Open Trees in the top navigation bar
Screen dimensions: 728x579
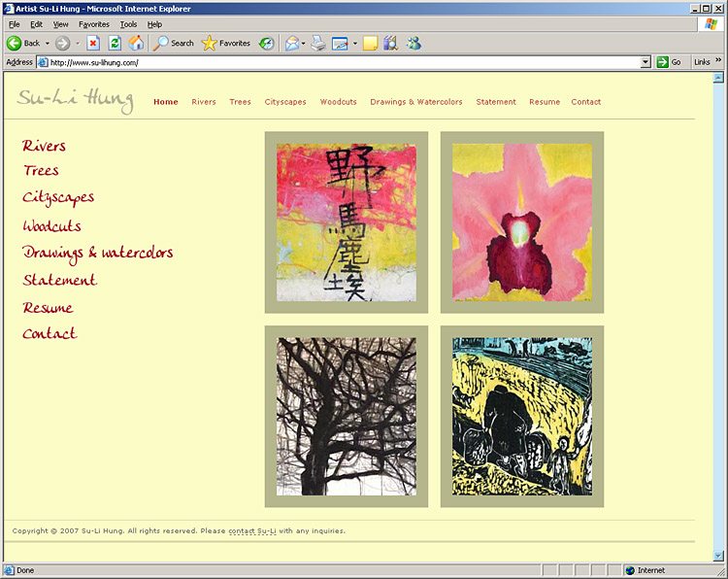pos(240,102)
